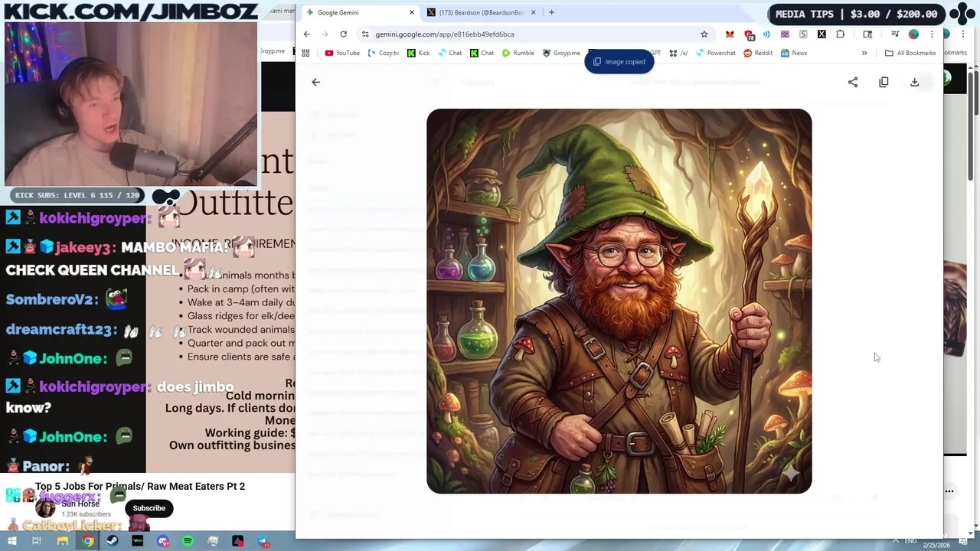980x551 pixels.
Task: Expand hidden bookmarks with the chevron
Action: tap(864, 53)
